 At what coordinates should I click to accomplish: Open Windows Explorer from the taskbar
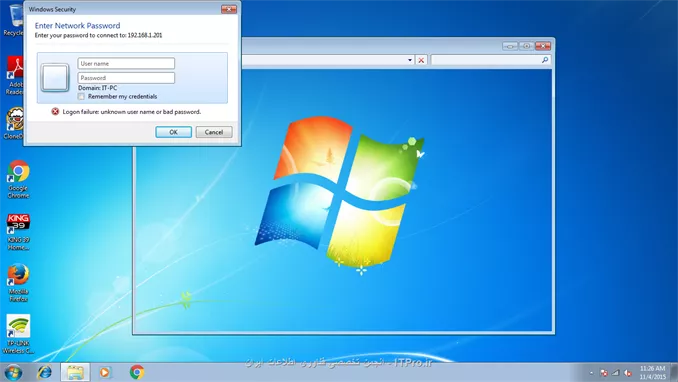pos(75,372)
